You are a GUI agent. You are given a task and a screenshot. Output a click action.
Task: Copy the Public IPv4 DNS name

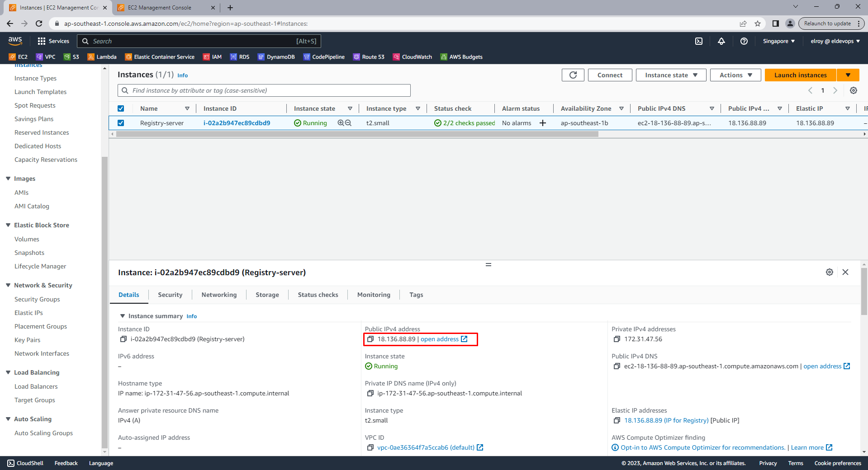(617, 366)
